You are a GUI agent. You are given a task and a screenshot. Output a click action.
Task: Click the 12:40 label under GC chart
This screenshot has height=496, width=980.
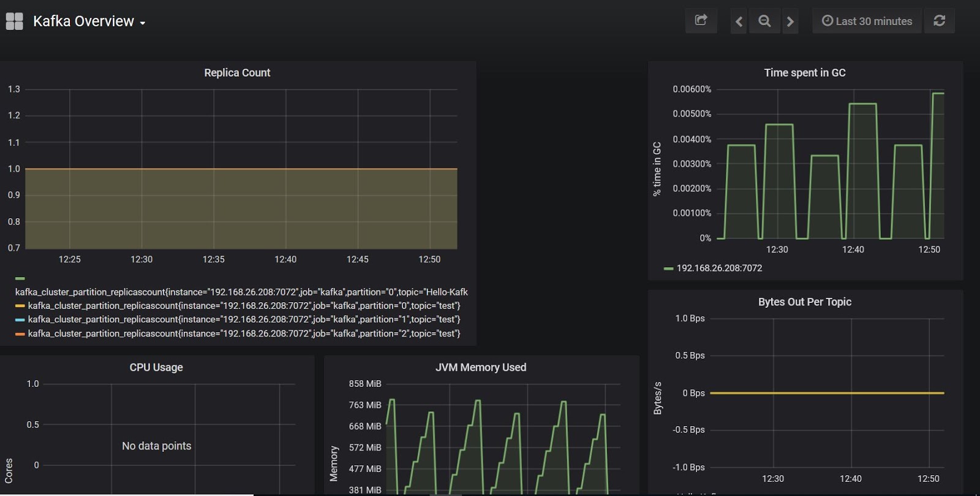pos(853,250)
